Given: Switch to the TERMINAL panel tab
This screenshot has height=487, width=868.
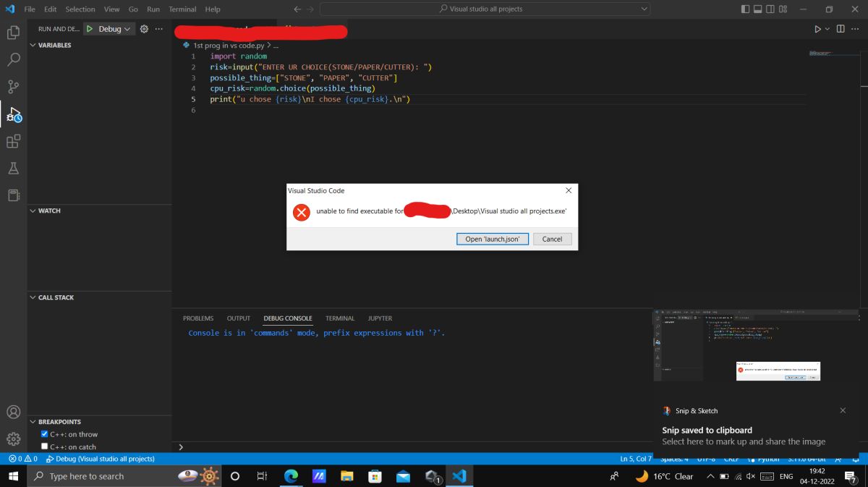Looking at the screenshot, I should (340, 318).
